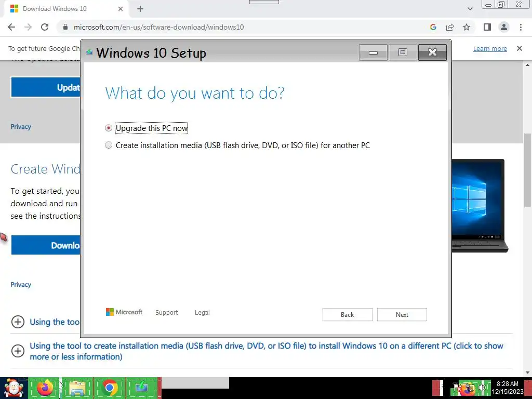Open Privacy link under Update button
532x399 pixels.
click(21, 127)
